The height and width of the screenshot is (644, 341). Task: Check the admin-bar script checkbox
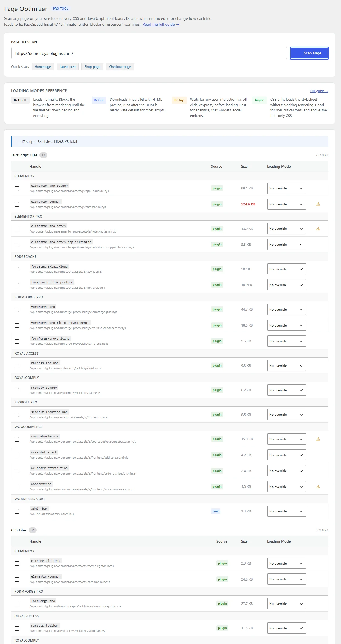(17, 511)
